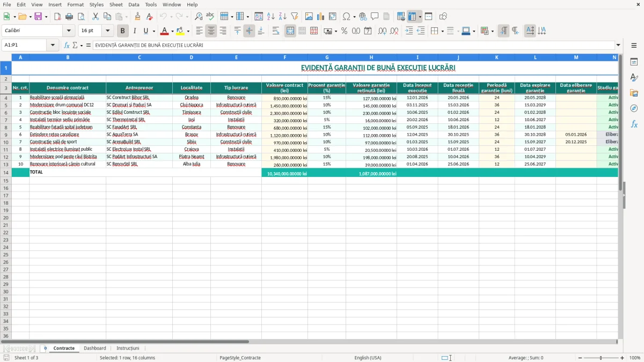Open Conditional Formatting dropdown arrow
This screenshot has height=362, width=644.
click(493, 31)
